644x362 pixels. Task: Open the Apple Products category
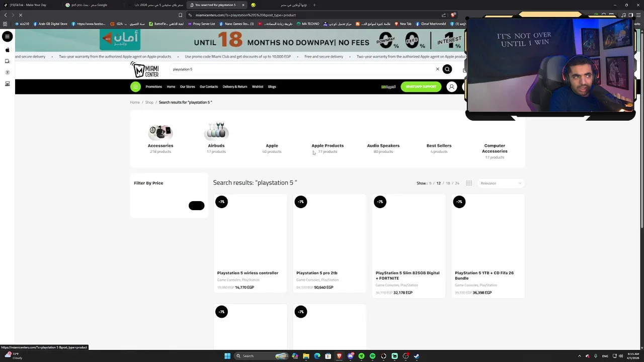point(328,146)
